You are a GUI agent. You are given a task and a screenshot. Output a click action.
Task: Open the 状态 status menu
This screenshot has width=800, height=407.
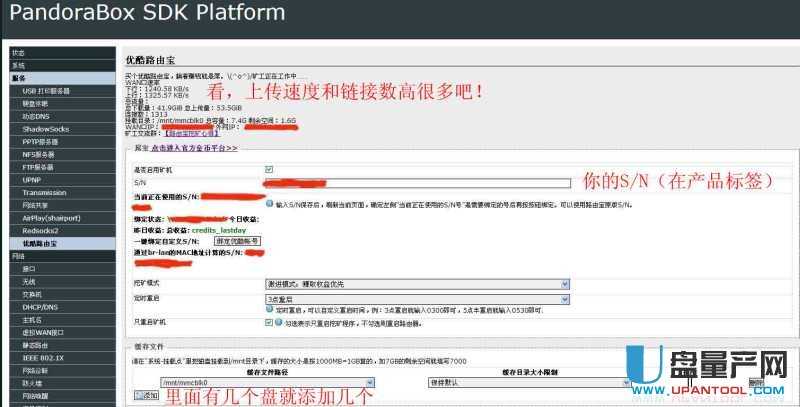point(62,53)
